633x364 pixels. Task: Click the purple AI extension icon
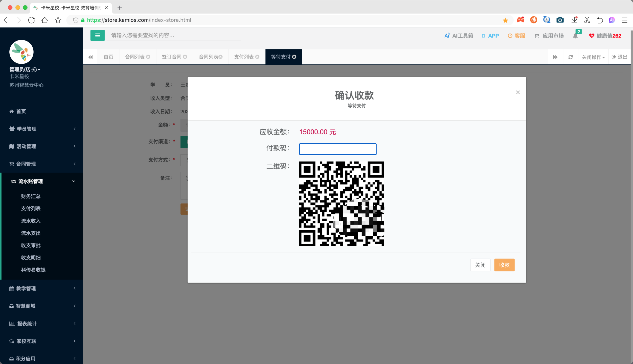click(611, 20)
